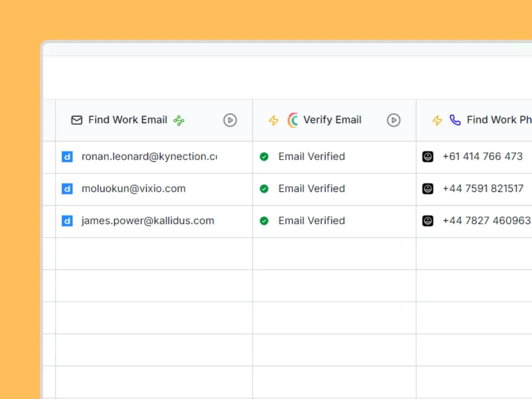Viewport: 532px width, 399px height.
Task: Run the Verify Email column with its play button
Action: tap(393, 120)
